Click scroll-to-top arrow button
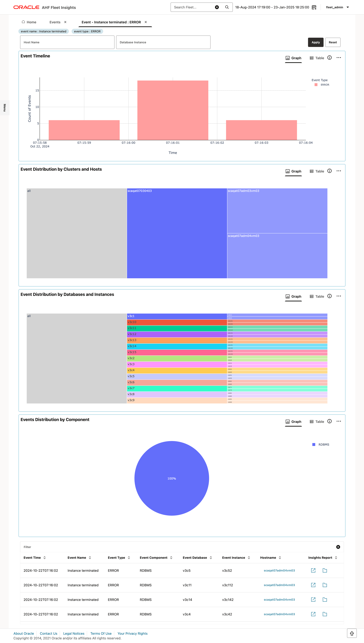Screen dimensions: 364x643 (x=351, y=633)
